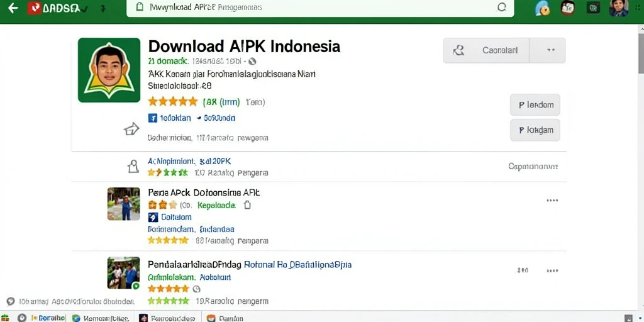This screenshot has height=322, width=644.
Task: Click the Caonatari button
Action: 486,50
